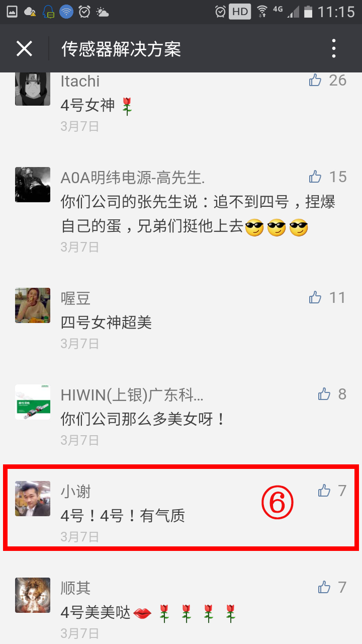Select the username HIWIN(上银)广东科…
This screenshot has width=362, height=644.
(x=132, y=395)
